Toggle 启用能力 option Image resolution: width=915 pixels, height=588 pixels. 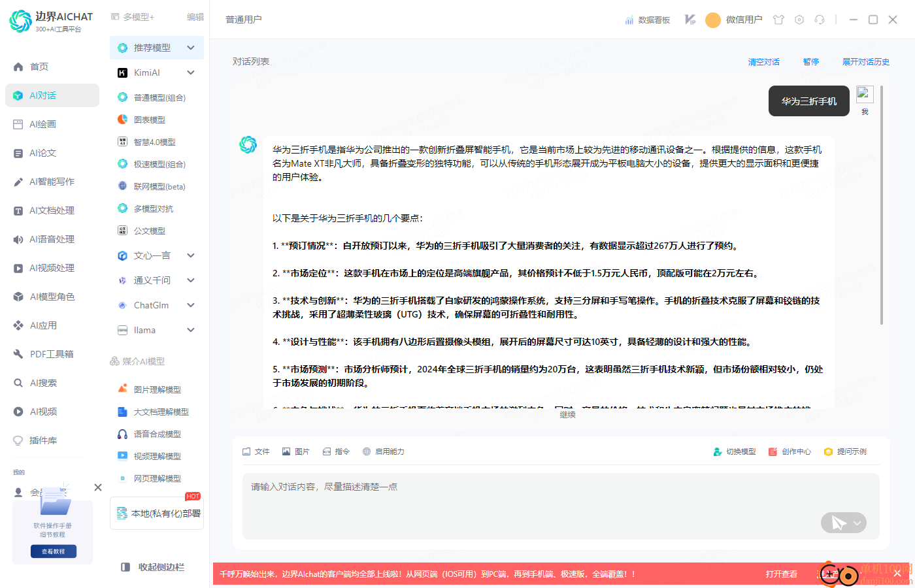(383, 451)
